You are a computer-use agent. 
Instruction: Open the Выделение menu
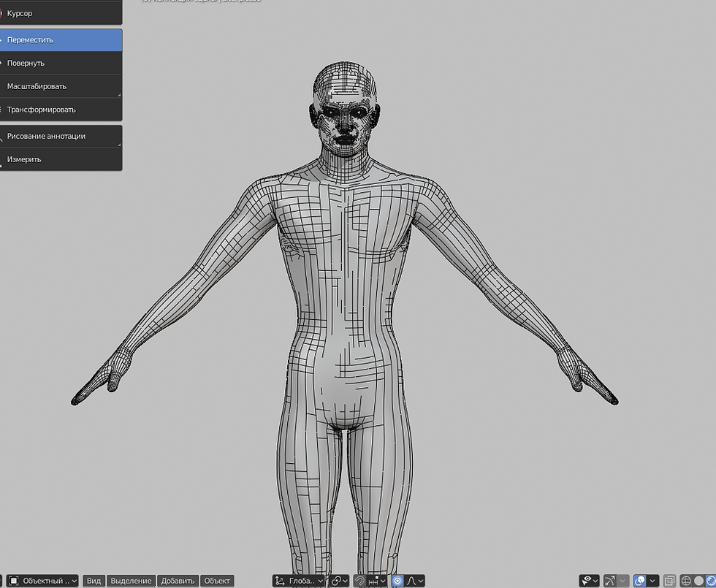click(131, 581)
